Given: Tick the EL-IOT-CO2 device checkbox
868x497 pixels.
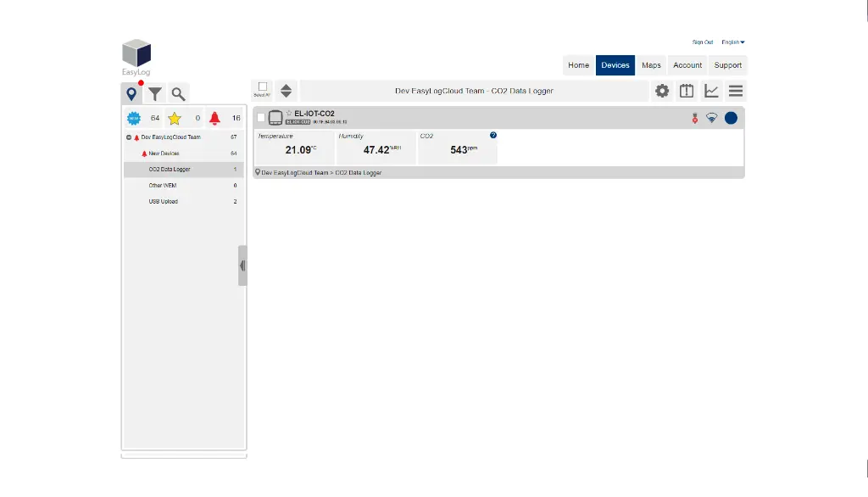Looking at the screenshot, I should (x=261, y=118).
